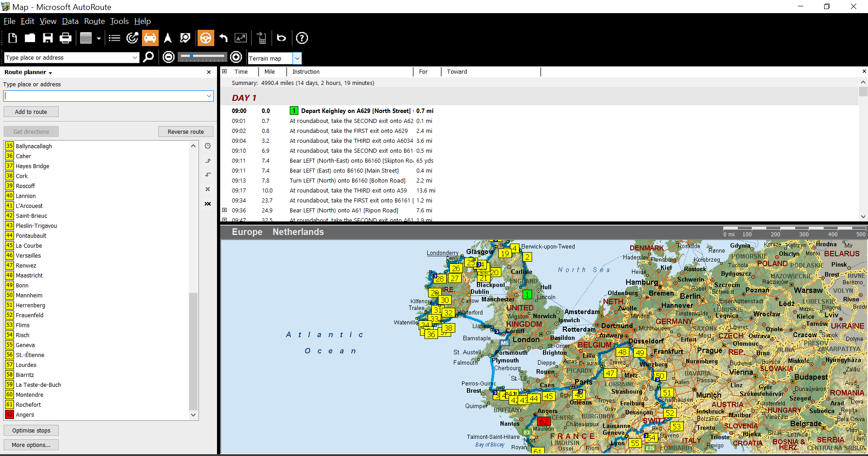
Task: Select the Versailles stop number 46
Action: coord(28,255)
